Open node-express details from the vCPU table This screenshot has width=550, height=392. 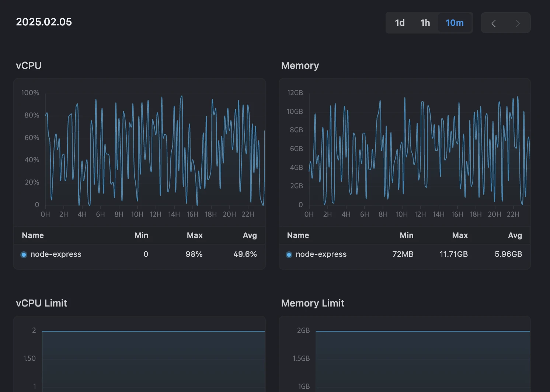56,254
